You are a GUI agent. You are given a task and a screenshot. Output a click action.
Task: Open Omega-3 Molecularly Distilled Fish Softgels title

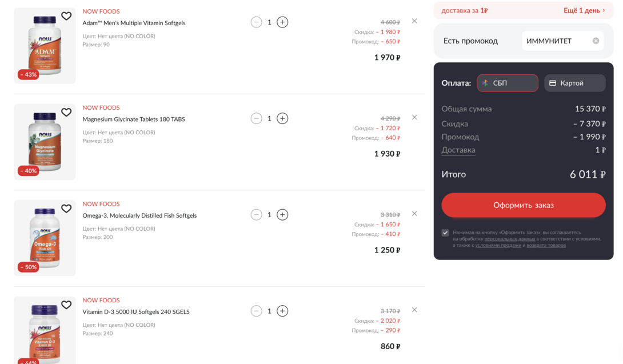click(139, 215)
